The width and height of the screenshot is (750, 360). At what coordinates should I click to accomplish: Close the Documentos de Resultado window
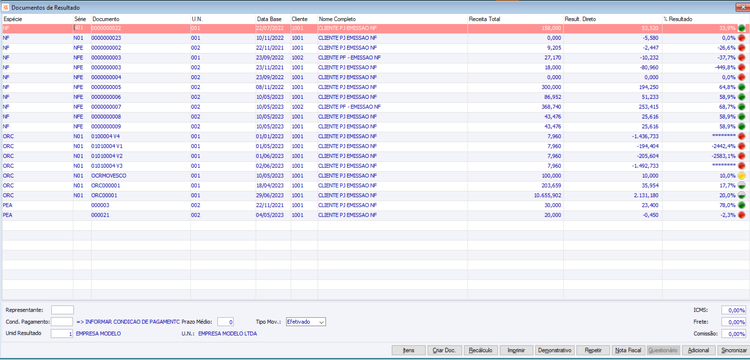[x=742, y=7]
